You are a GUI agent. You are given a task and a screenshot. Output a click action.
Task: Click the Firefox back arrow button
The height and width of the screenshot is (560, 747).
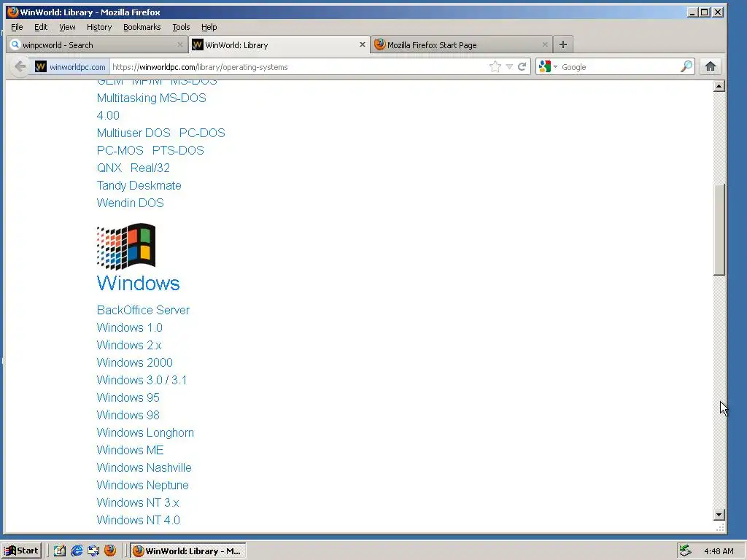(x=20, y=66)
